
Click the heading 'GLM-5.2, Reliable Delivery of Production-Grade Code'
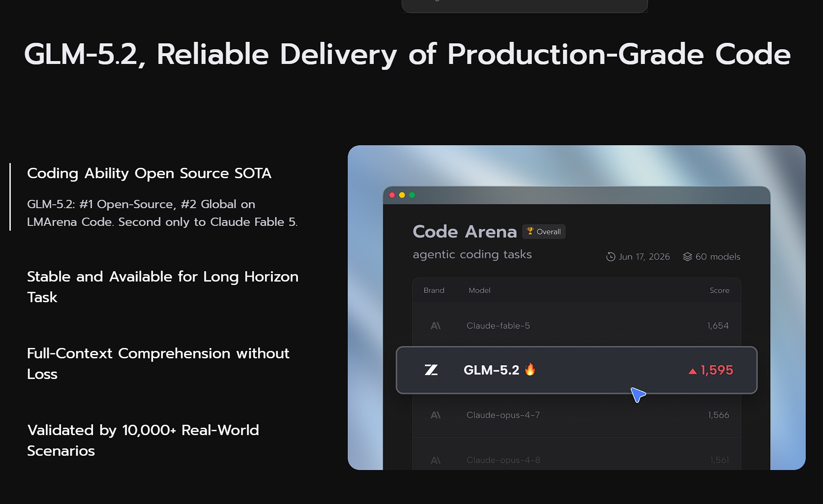coord(407,55)
